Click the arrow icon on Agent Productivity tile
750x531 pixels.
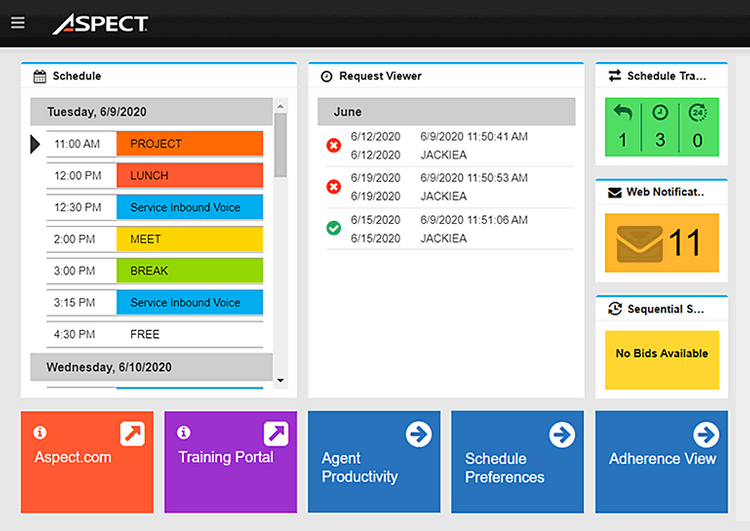[418, 434]
